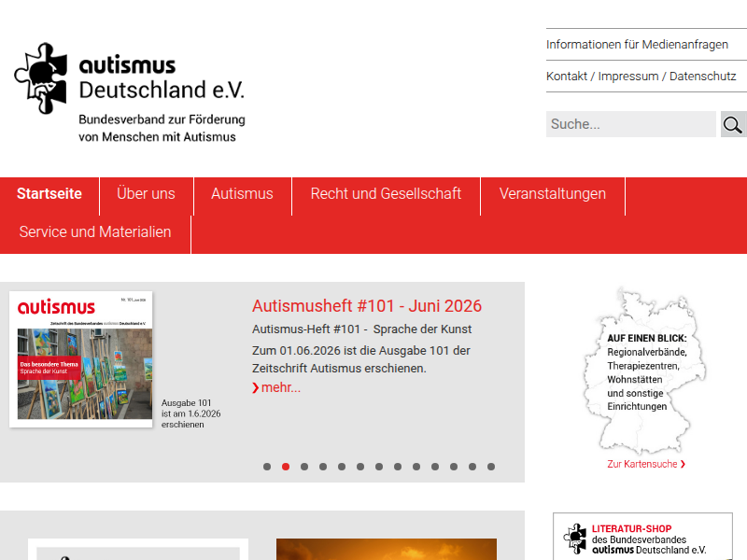Select the fifth carousel slide dot
Screen dimensions: 747x560
pos(342,467)
